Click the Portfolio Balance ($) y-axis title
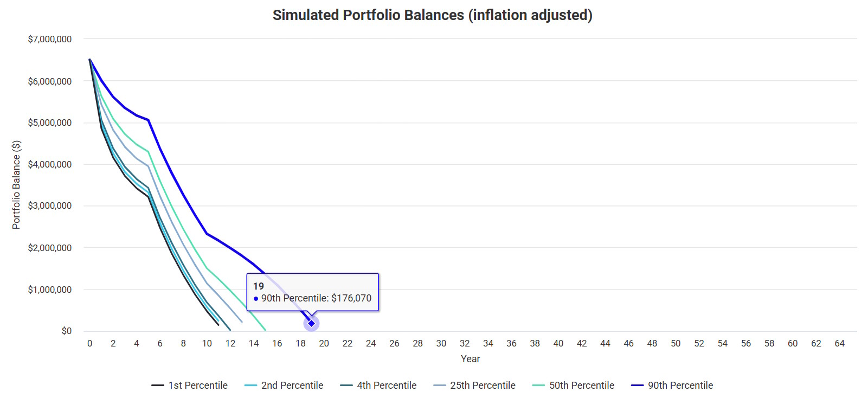 point(16,185)
